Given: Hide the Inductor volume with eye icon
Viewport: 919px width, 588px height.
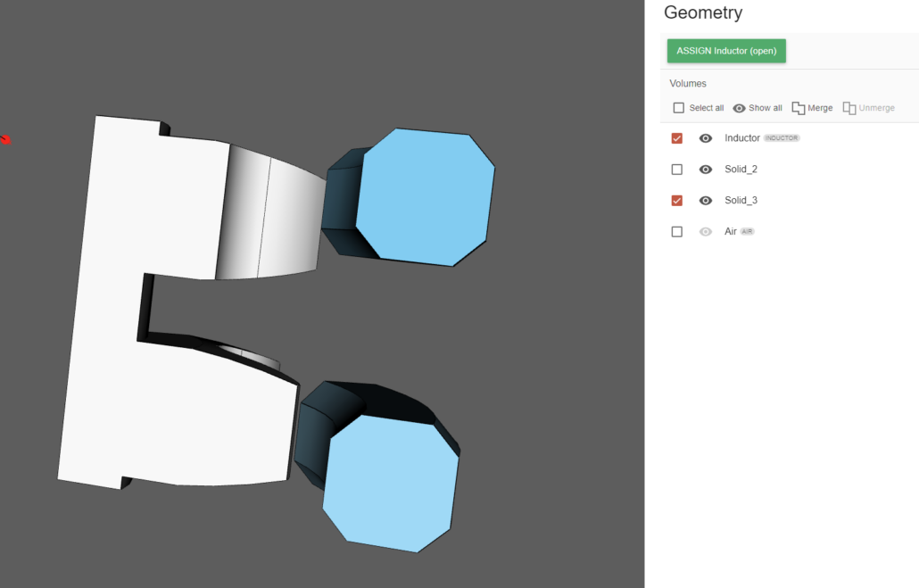Looking at the screenshot, I should pyautogui.click(x=706, y=138).
